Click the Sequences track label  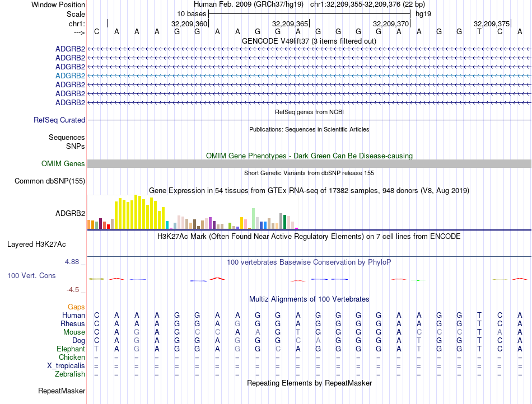[67, 137]
